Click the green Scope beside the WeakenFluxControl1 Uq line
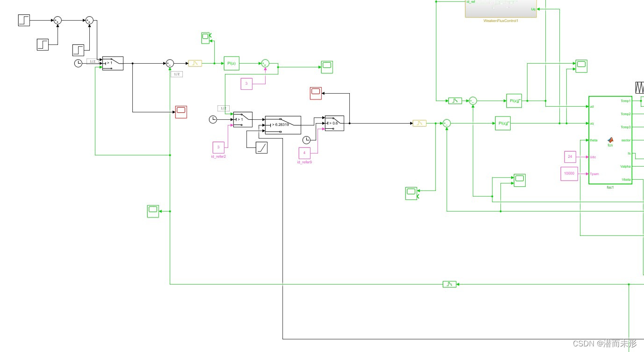644x352 pixels. click(x=581, y=66)
